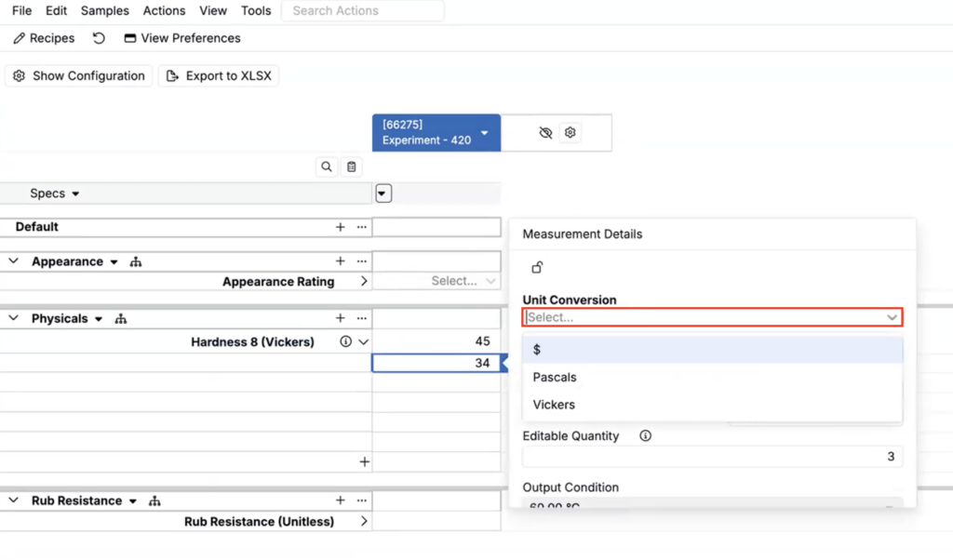Toggle the unlock padlock icon

pyautogui.click(x=537, y=267)
